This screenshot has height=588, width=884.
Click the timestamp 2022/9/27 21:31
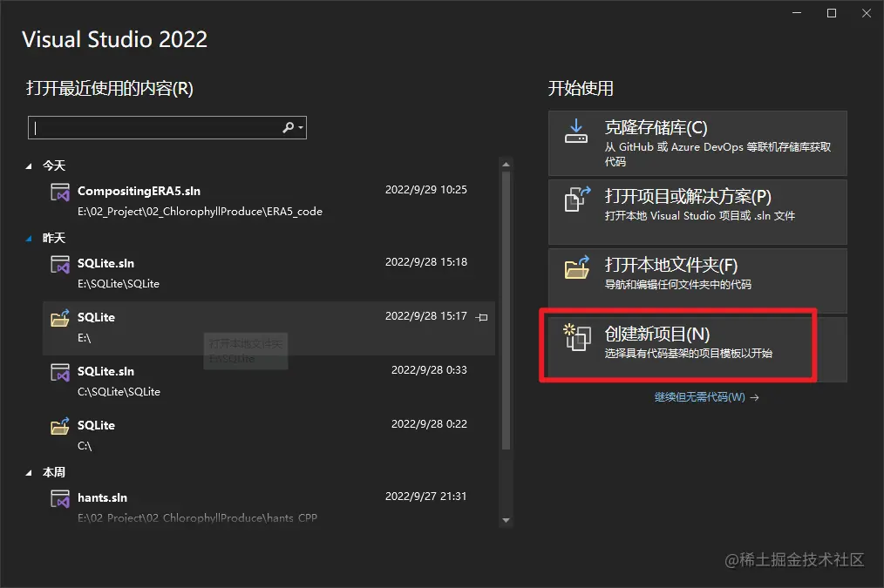click(426, 497)
